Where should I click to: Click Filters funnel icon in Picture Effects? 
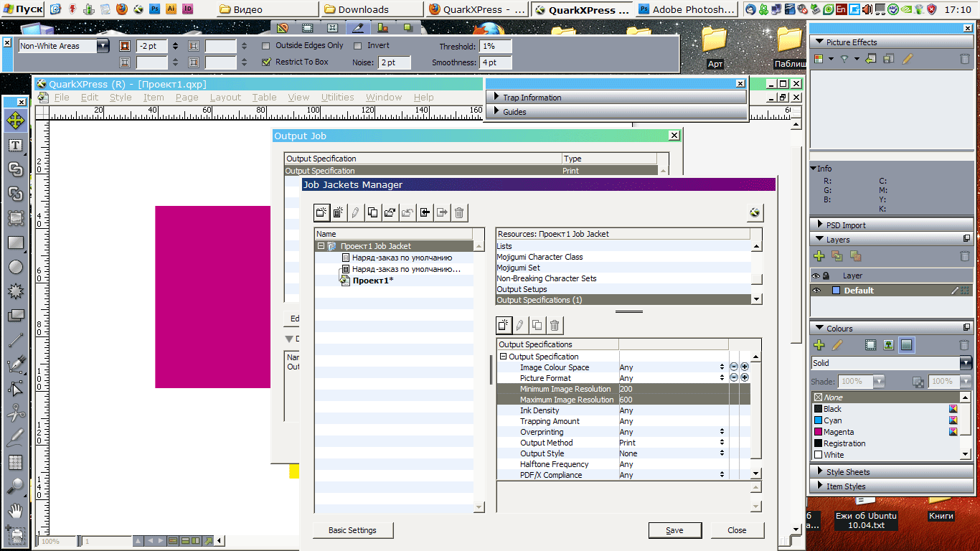point(844,59)
